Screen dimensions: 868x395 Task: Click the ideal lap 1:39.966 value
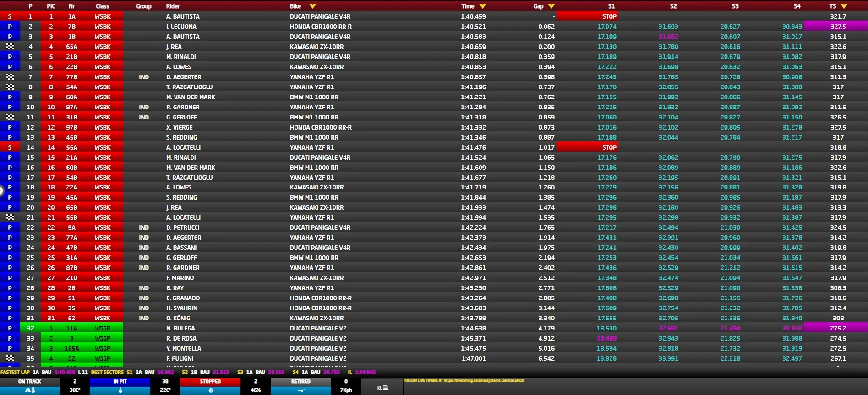365,372
